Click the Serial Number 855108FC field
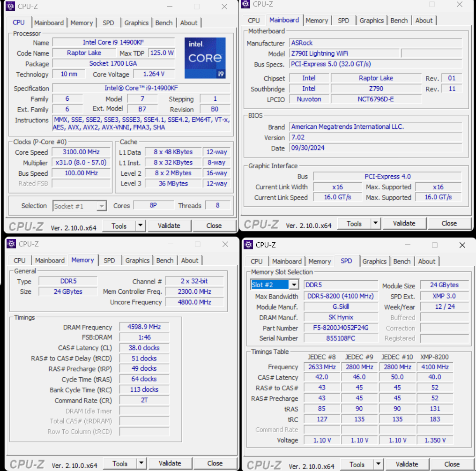Screen dimensions: 476x471 click(x=341, y=338)
